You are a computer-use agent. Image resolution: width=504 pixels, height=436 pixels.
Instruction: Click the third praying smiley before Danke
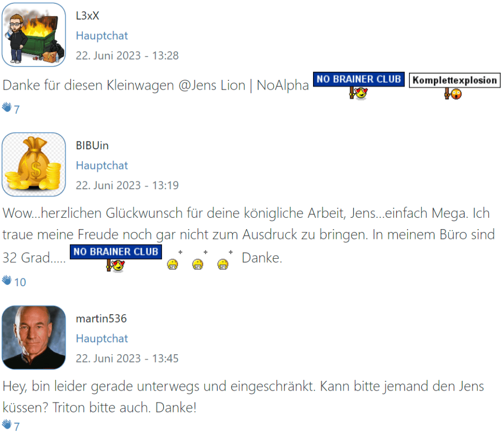(x=224, y=260)
